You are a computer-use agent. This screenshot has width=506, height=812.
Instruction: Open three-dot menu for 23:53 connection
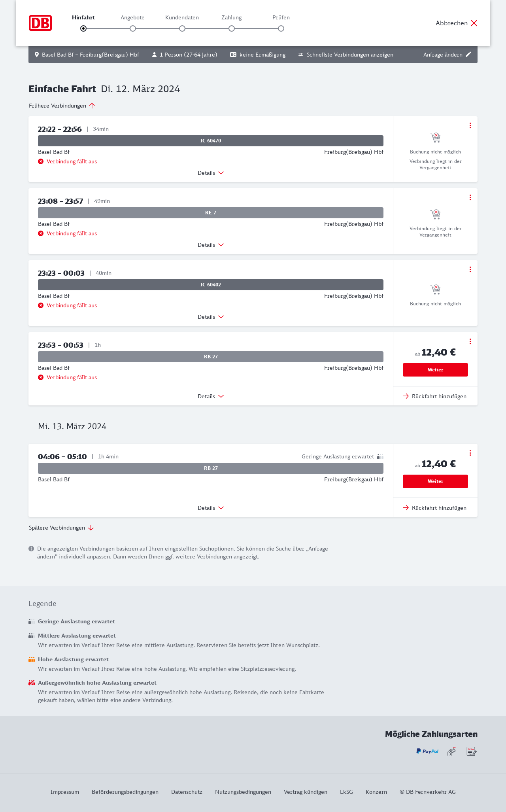pyautogui.click(x=470, y=341)
